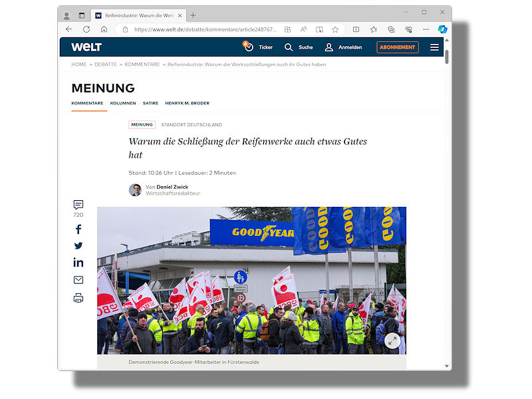Add page to favorites with star icon

[x=335, y=29]
